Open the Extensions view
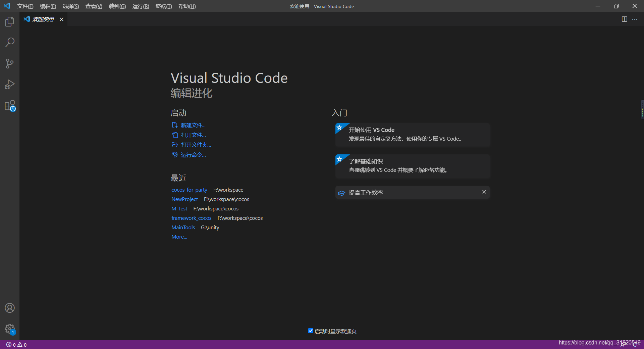Viewport: 644px width, 349px height. (x=10, y=106)
